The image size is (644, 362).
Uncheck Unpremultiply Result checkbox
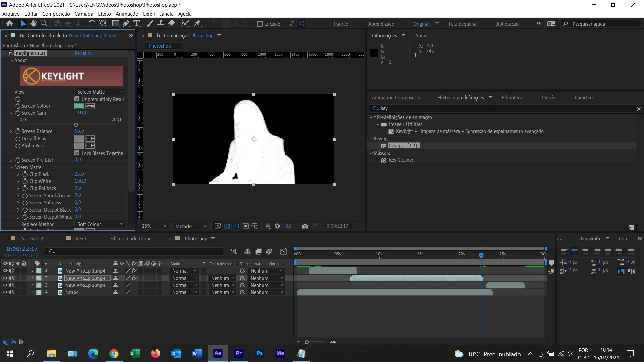[77, 99]
